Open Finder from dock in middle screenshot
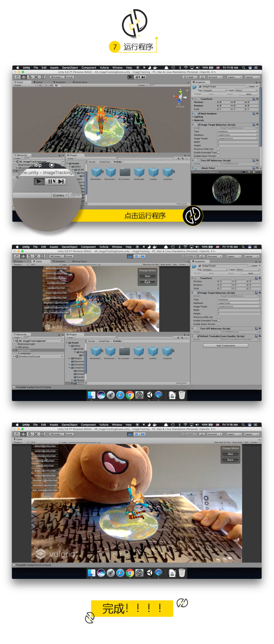Viewport: 274px width, 644px height. tap(92, 395)
